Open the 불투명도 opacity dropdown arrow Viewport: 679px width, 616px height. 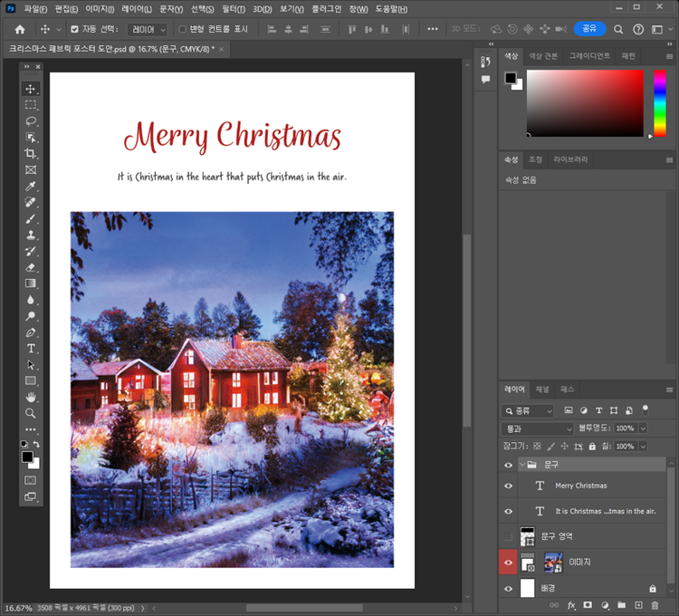(x=643, y=428)
